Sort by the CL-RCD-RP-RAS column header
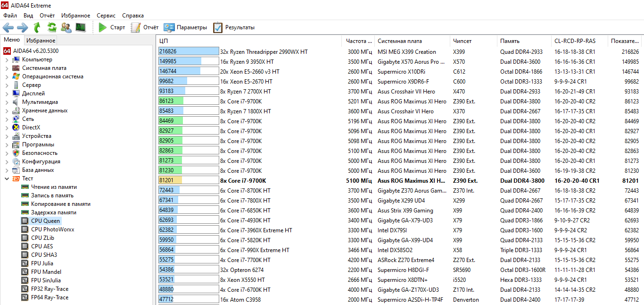644x305 pixels. 579,41
